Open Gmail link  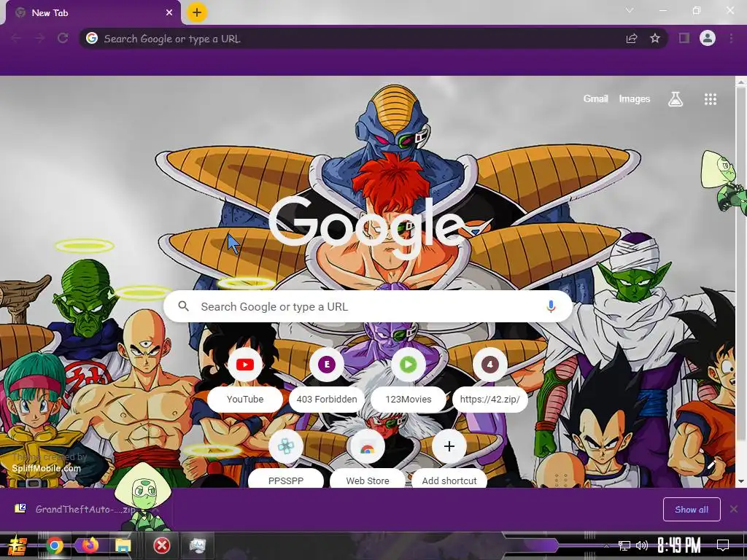(595, 98)
